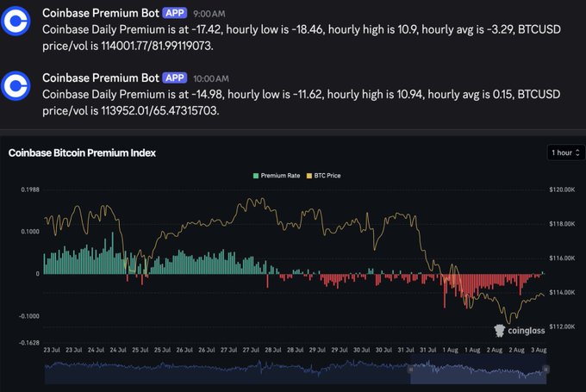
Task: Click the Coinbase avatar on 9:00 AM message
Action: click(15, 21)
